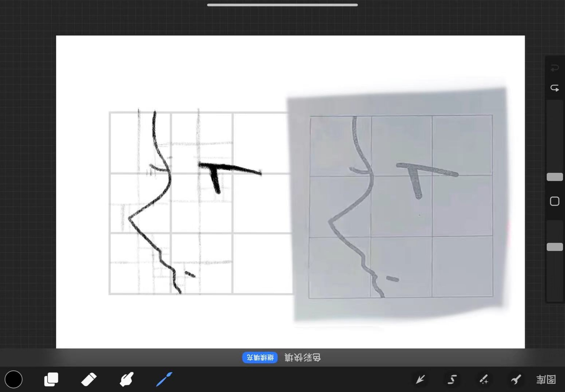Viewport: 565px width, 392px height.
Task: Tap the gray grabber bar at the top edge
Action: point(282,5)
